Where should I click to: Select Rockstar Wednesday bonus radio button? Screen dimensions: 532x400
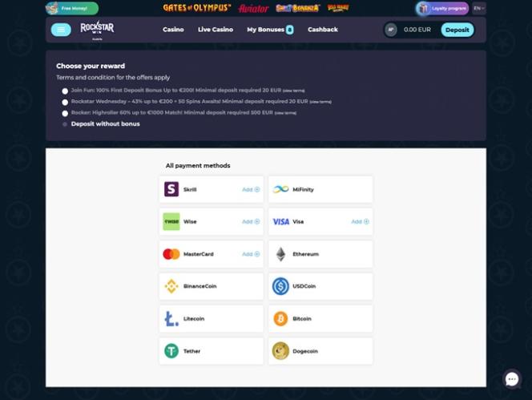[x=65, y=102]
